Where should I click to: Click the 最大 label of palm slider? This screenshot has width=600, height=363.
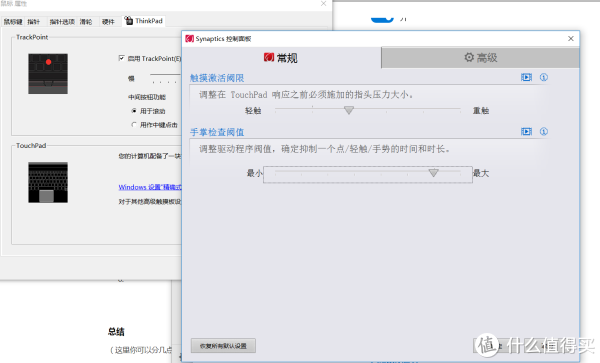click(481, 173)
